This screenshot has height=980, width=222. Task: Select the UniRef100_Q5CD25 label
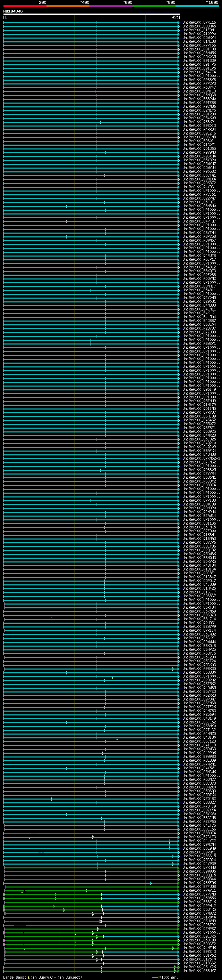(199, 439)
